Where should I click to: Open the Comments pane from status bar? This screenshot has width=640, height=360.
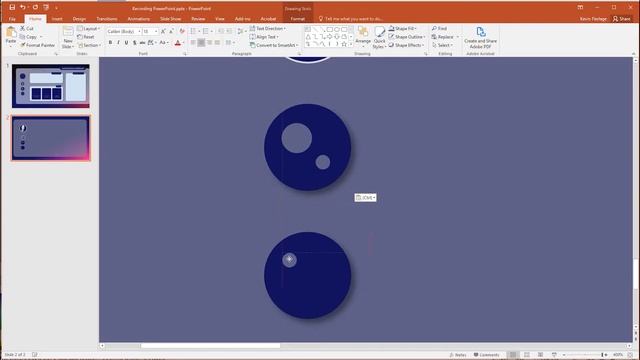pos(487,355)
